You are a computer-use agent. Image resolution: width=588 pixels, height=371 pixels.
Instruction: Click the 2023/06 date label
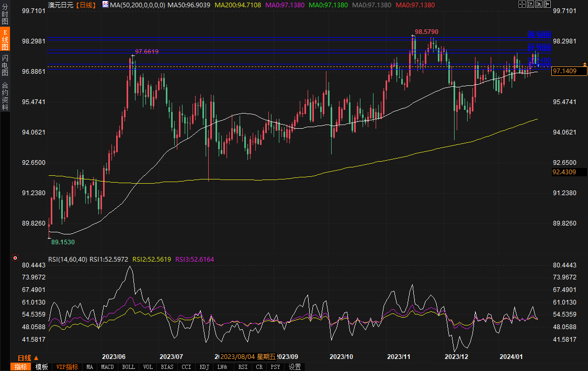point(114,356)
